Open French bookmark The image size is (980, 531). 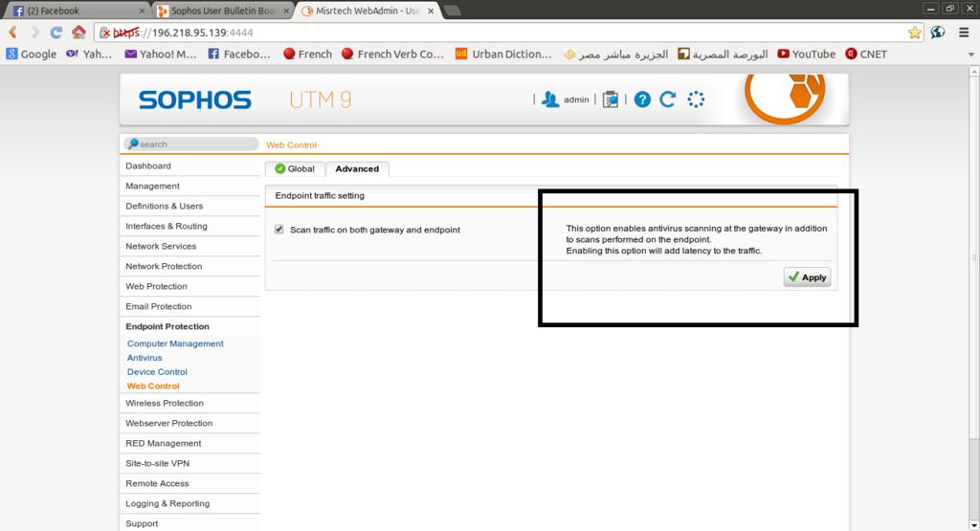point(307,55)
